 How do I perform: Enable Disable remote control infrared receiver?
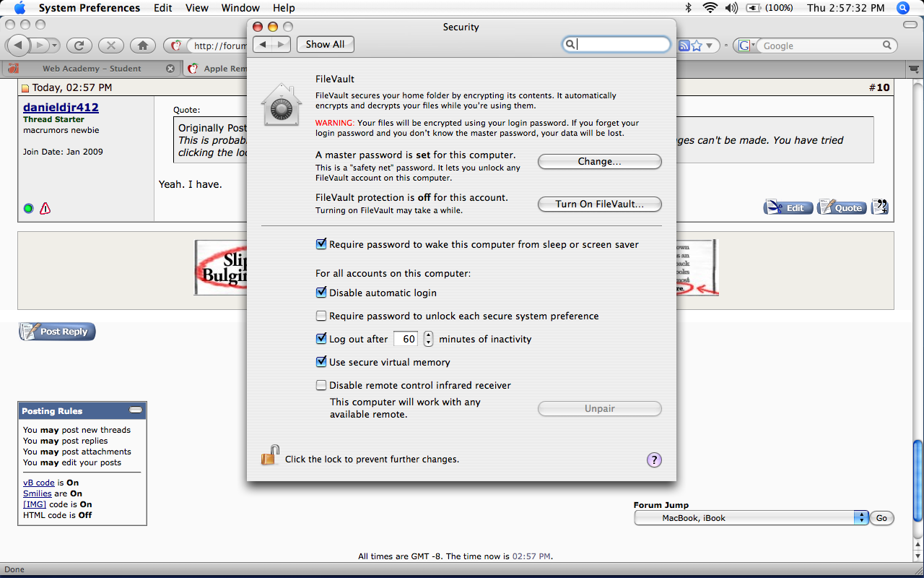[x=321, y=385]
